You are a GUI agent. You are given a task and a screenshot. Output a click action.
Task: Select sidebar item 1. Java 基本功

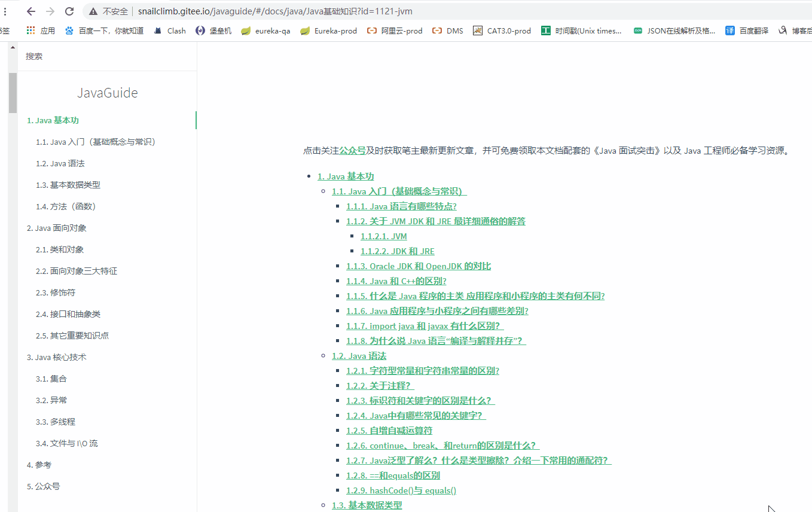[x=53, y=120]
